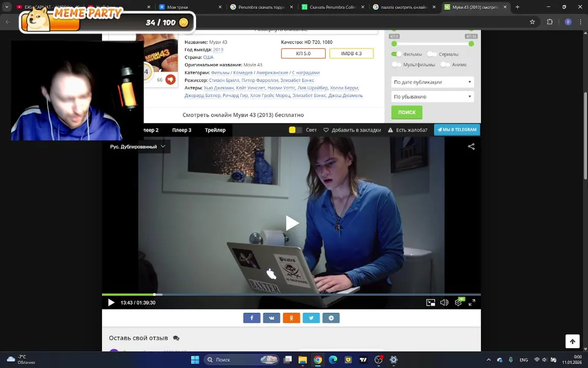The height and width of the screenshot is (368, 588).
Task: Click Есть жалоба? report link
Action: (x=408, y=130)
